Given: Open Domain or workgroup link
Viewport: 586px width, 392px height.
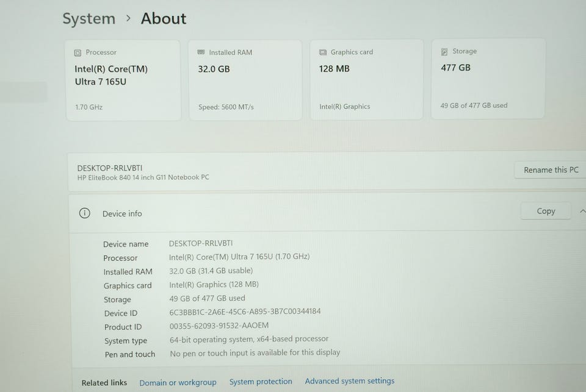Looking at the screenshot, I should tap(178, 383).
